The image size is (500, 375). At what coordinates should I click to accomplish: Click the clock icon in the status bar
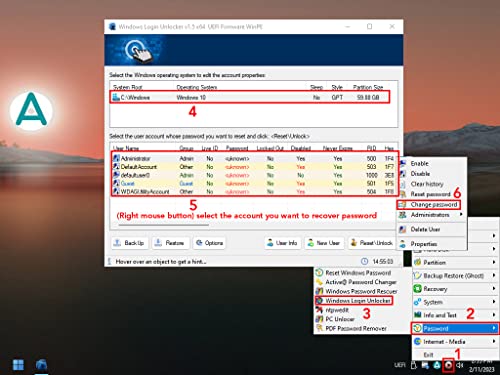[365, 261]
